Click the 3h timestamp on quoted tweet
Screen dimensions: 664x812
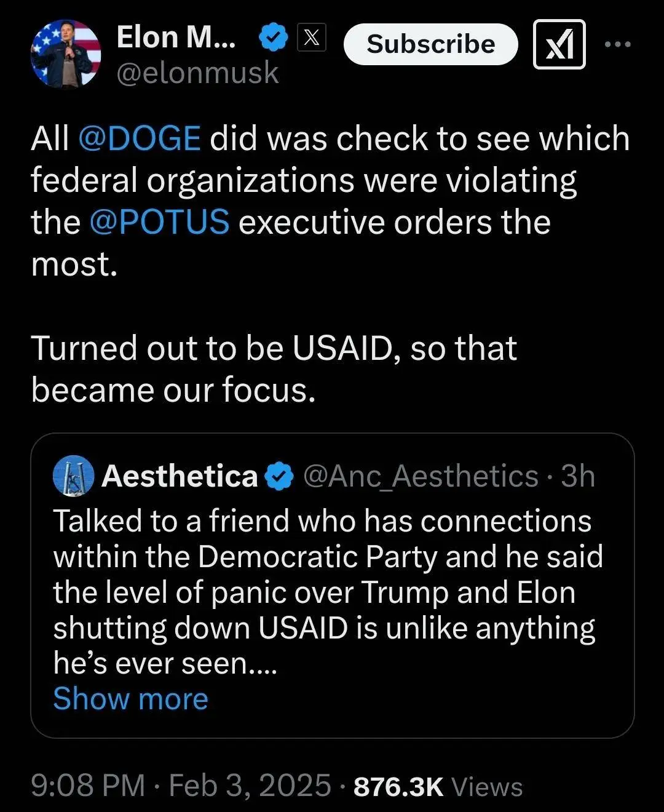tap(578, 476)
